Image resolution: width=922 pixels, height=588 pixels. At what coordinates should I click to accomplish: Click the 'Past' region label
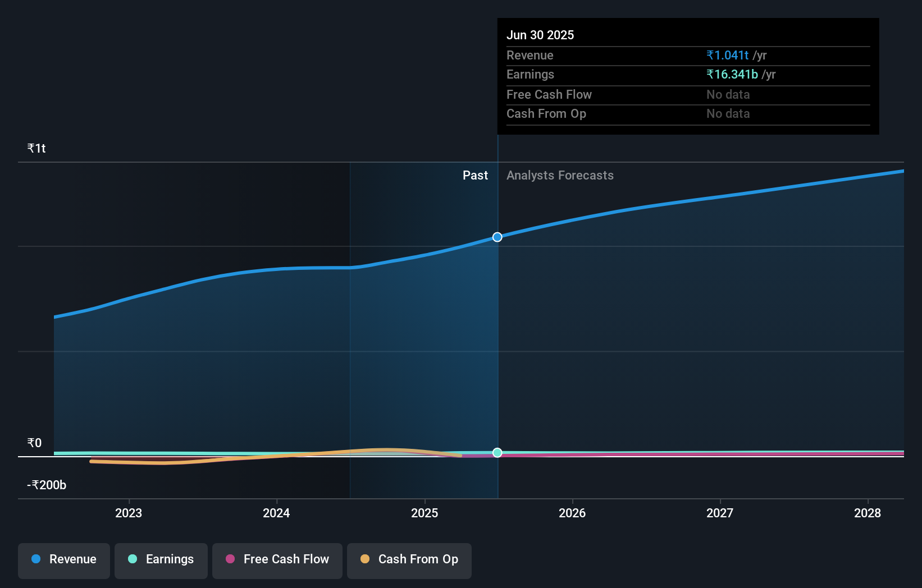(x=475, y=175)
